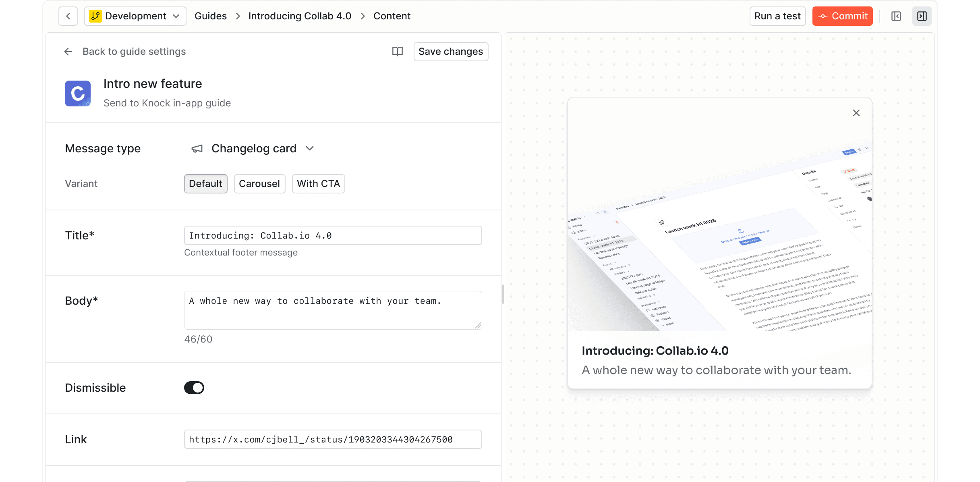Commit changes with the Commit button
The image size is (980, 482).
(842, 16)
